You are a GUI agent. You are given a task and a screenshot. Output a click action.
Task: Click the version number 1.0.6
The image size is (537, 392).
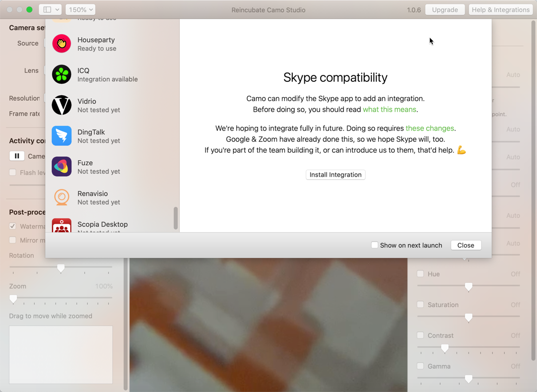[414, 10]
